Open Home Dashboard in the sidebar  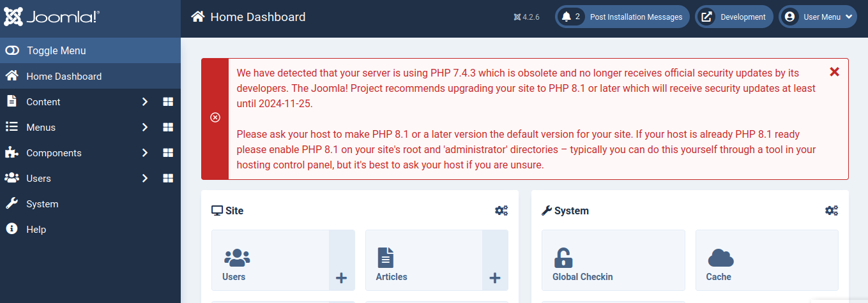click(90, 76)
